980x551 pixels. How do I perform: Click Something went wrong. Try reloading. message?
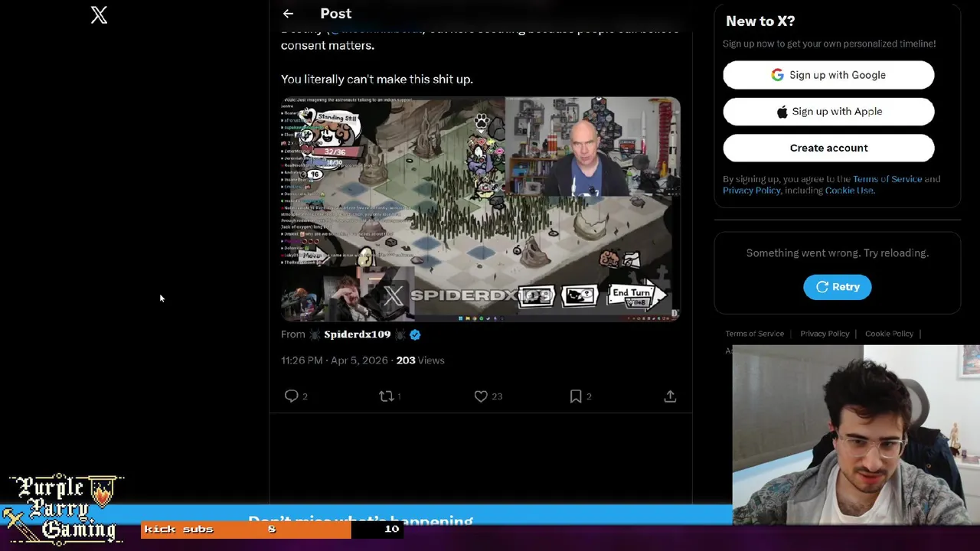pyautogui.click(x=838, y=253)
